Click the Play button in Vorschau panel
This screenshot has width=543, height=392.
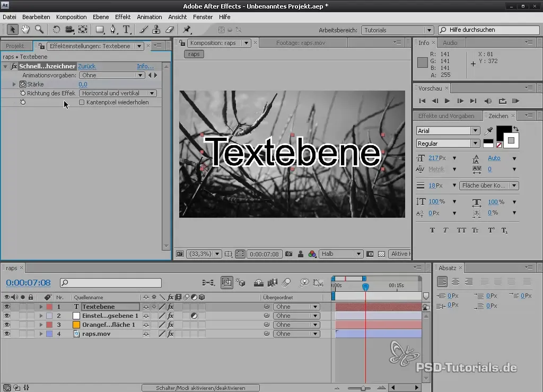coord(447,101)
